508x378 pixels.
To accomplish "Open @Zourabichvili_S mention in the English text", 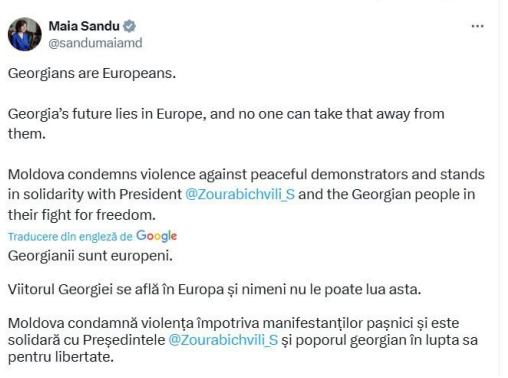I will coord(240,194).
